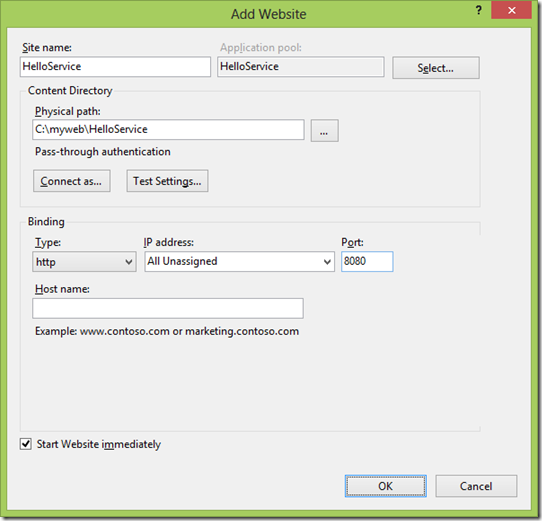Open the IP address All Unassigned dropdown
This screenshot has width=542, height=521.
240,261
